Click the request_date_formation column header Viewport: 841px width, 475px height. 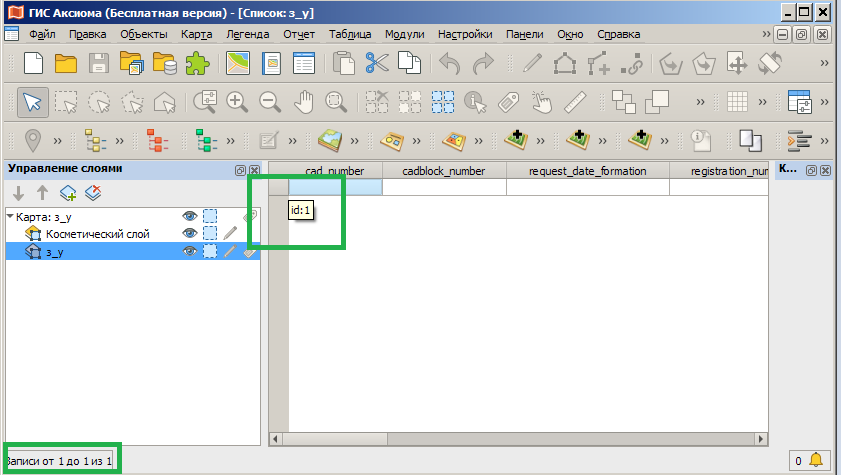point(587,171)
